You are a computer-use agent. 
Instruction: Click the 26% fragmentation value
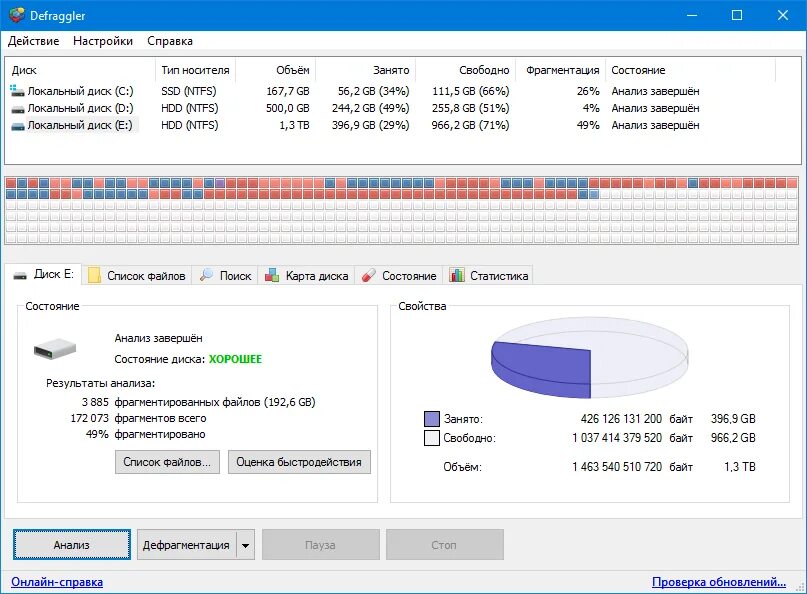[588, 91]
